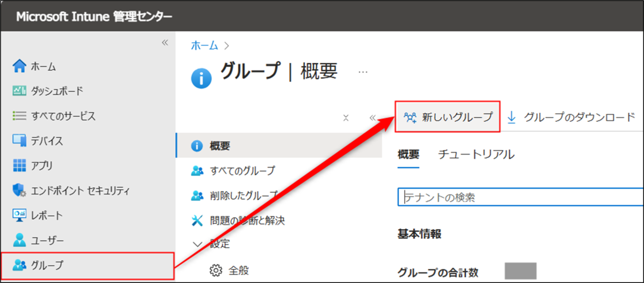644x283 pixels.
Task: Click the new group people-plus icon
Action: (411, 117)
